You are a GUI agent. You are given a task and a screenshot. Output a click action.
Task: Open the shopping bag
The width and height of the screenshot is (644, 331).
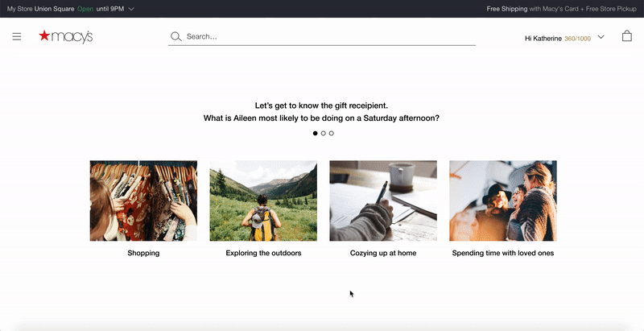(627, 36)
